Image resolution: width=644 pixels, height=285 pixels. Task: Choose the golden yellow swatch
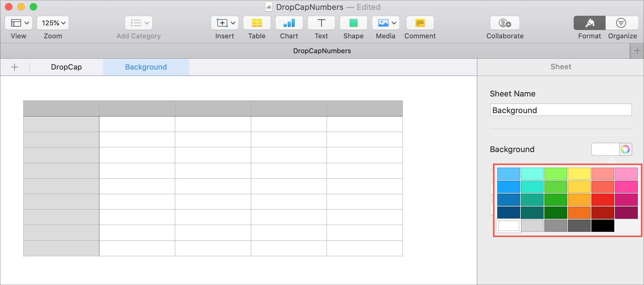click(x=579, y=187)
